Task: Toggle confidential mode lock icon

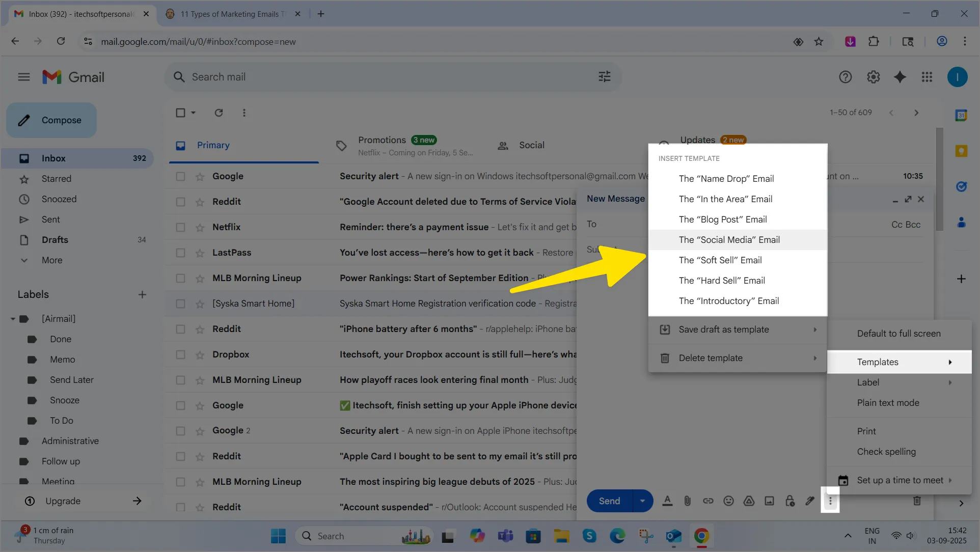Action: [790, 501]
